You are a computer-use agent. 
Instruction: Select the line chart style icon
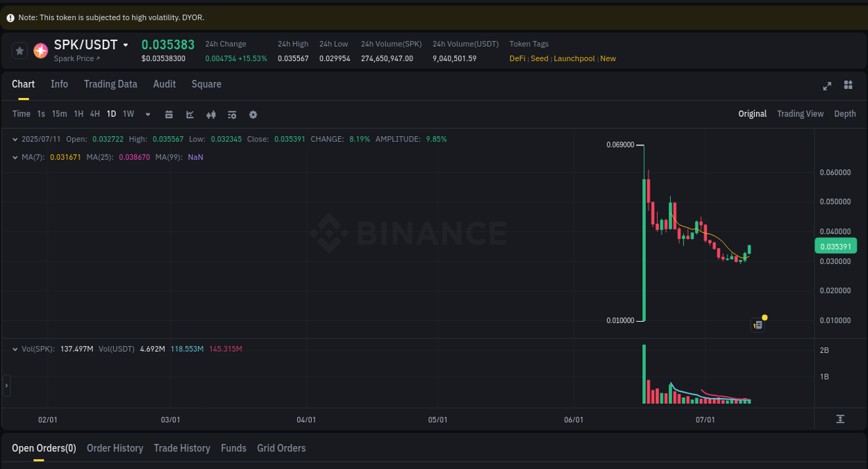point(190,114)
